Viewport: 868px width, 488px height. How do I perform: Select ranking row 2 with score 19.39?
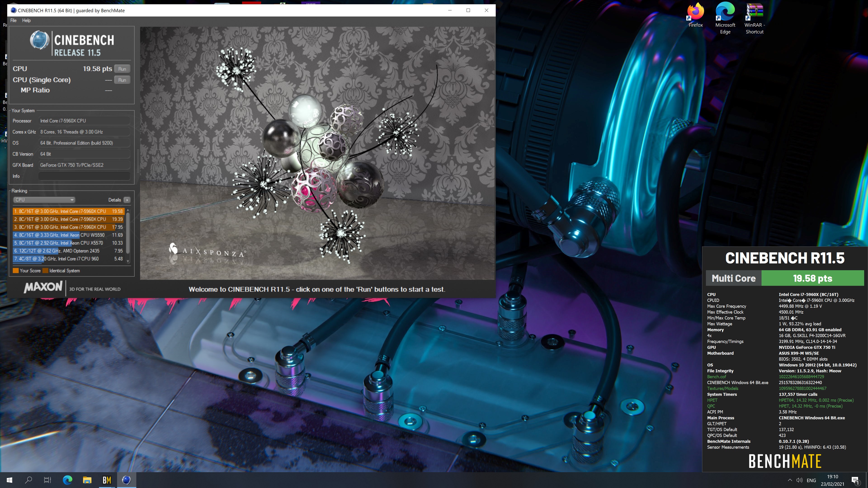68,219
